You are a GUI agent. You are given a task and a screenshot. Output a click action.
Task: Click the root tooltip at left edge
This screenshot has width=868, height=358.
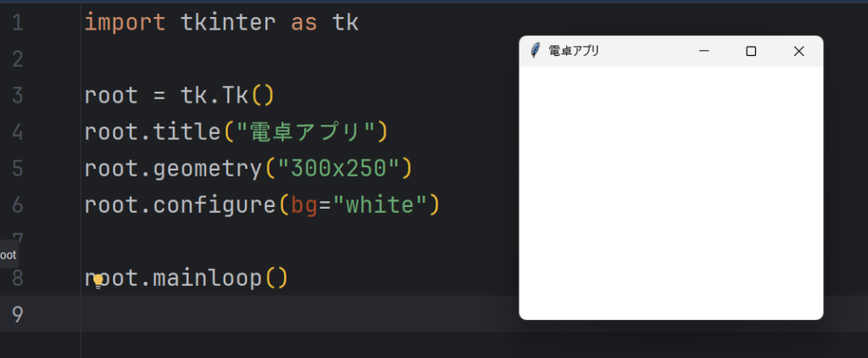click(x=8, y=255)
